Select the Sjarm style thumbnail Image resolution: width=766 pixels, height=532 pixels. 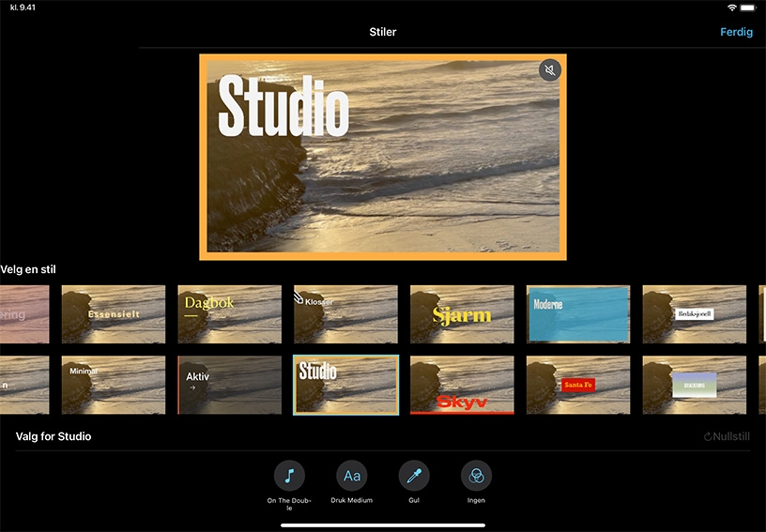coord(462,314)
